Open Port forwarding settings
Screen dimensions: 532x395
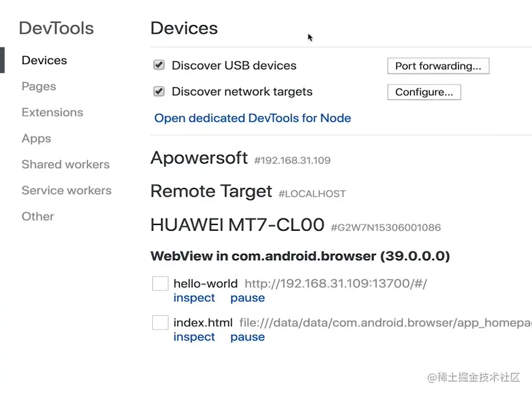point(438,66)
